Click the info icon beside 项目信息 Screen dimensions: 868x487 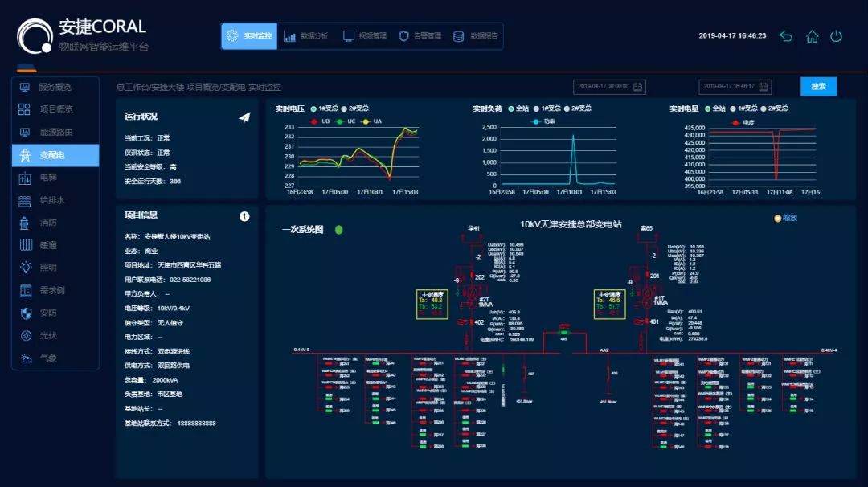[x=244, y=216]
